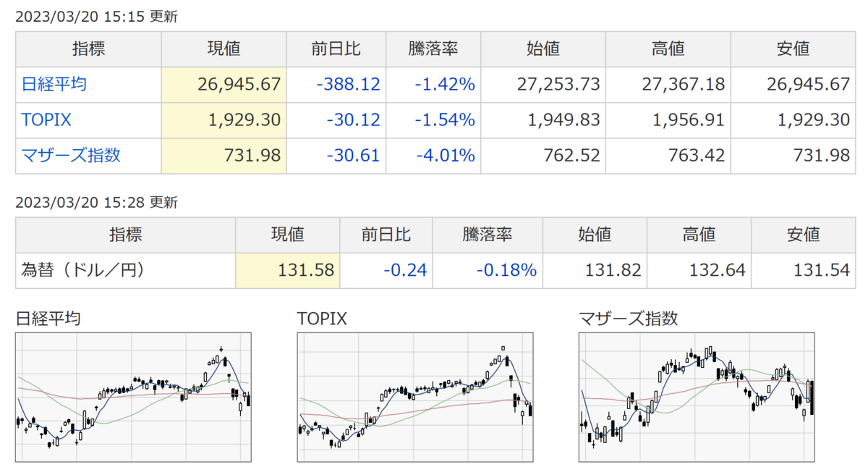
Task: Click the 為替 (ドル／円) current value 131.58
Action: tap(306, 271)
